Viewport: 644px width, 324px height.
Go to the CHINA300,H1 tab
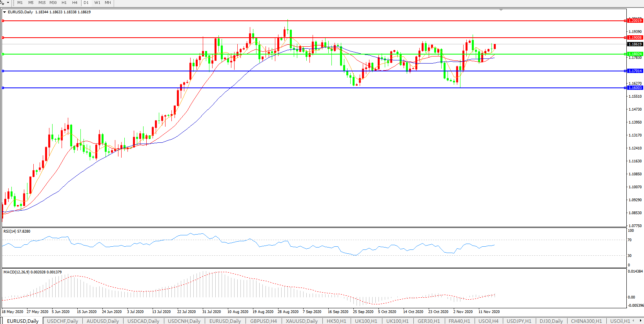tap(586, 321)
